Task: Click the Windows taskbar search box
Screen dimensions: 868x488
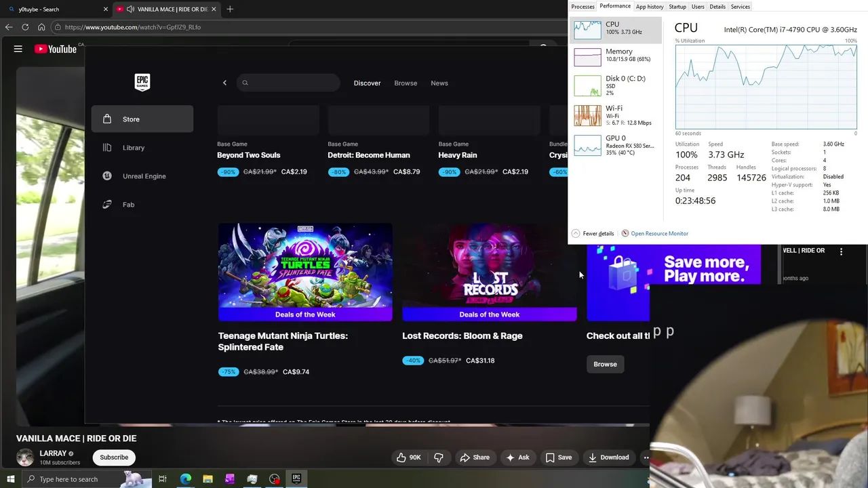Action: click(87, 479)
